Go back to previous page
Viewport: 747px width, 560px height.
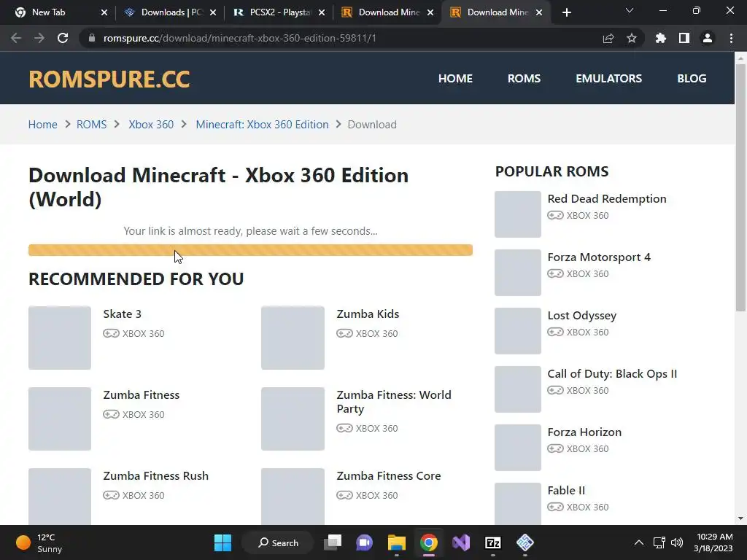coord(16,38)
